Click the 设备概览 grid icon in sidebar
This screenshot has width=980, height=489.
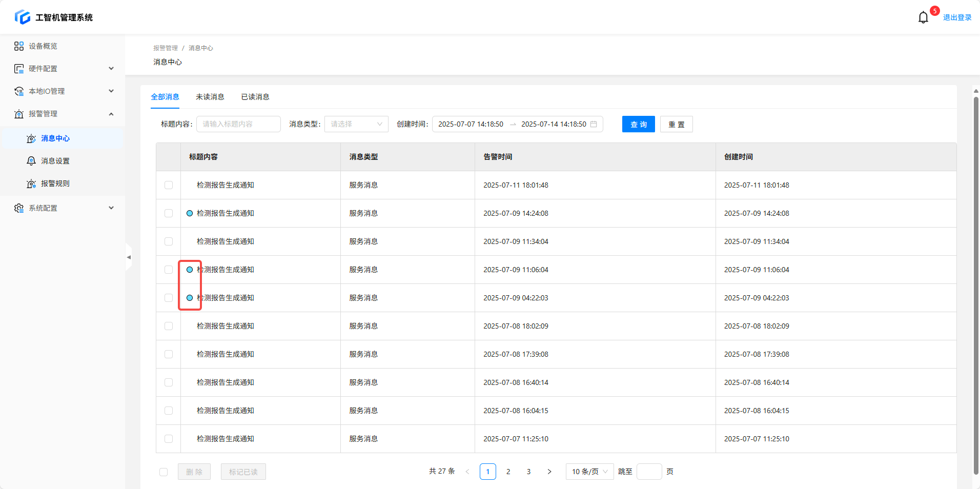[19, 46]
